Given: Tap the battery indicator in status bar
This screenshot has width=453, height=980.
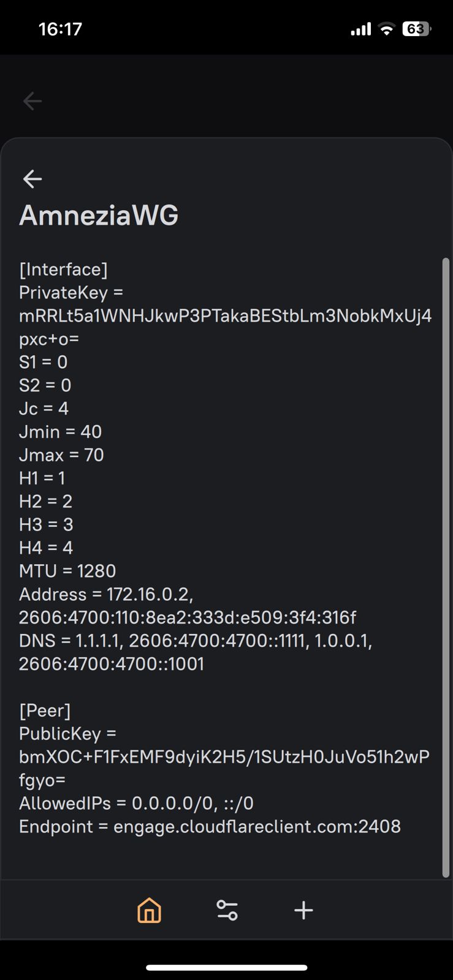Looking at the screenshot, I should click(416, 29).
